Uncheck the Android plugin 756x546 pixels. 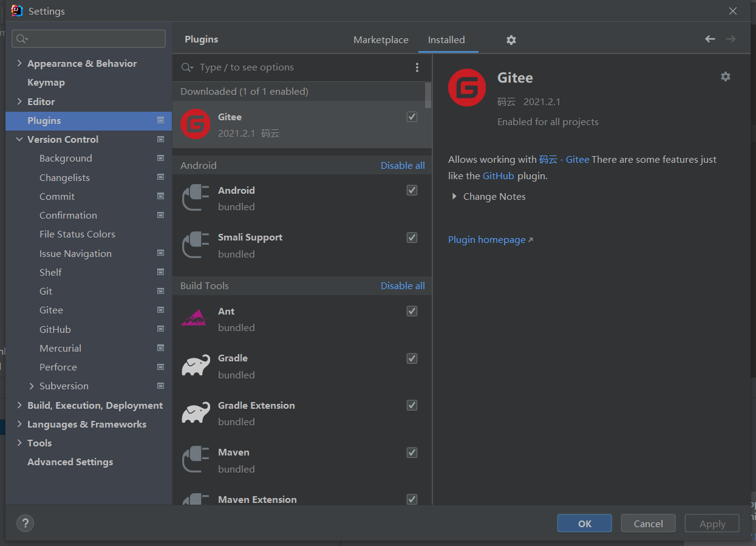point(412,190)
